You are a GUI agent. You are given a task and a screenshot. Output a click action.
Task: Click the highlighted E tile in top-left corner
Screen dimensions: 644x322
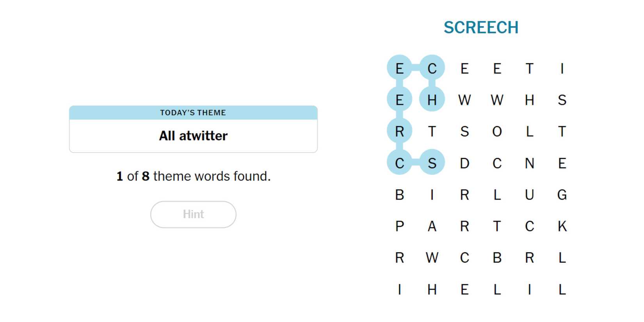coord(399,69)
